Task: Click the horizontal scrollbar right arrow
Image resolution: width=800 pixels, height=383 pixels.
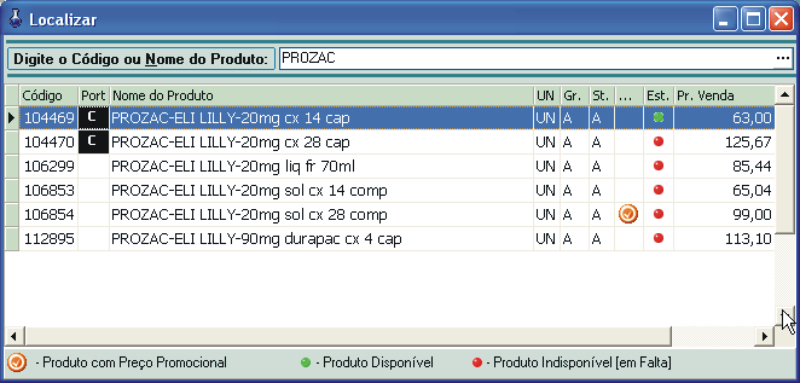Action: 765,336
